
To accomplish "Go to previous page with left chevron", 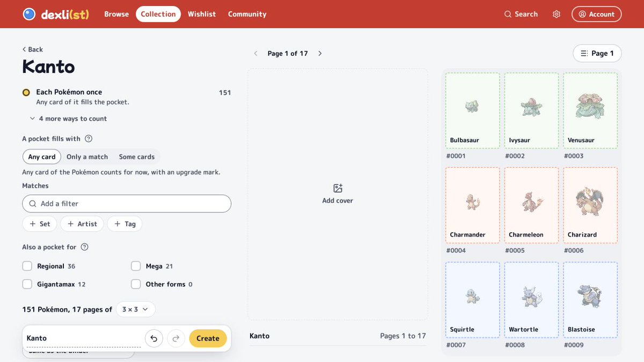I will (255, 53).
